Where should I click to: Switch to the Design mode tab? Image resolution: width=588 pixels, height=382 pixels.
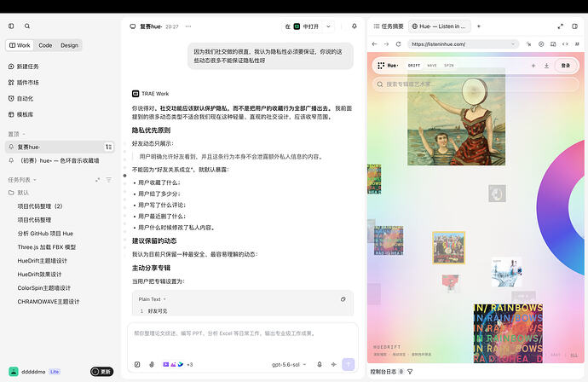click(69, 45)
